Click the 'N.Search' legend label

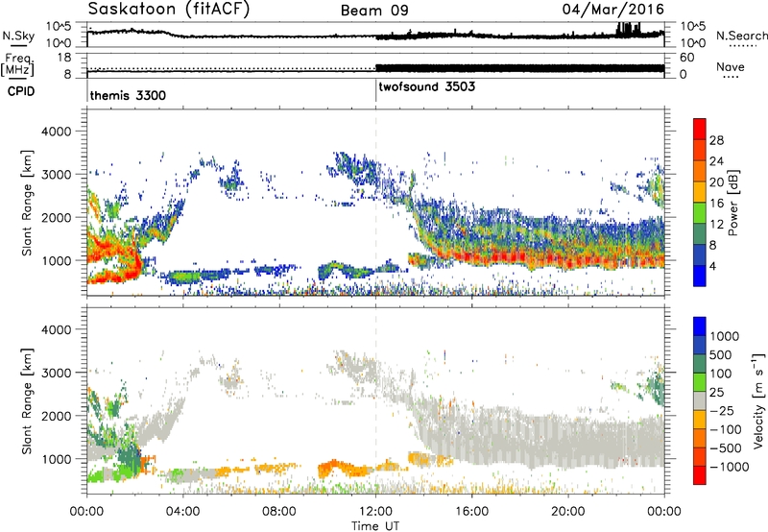741,36
